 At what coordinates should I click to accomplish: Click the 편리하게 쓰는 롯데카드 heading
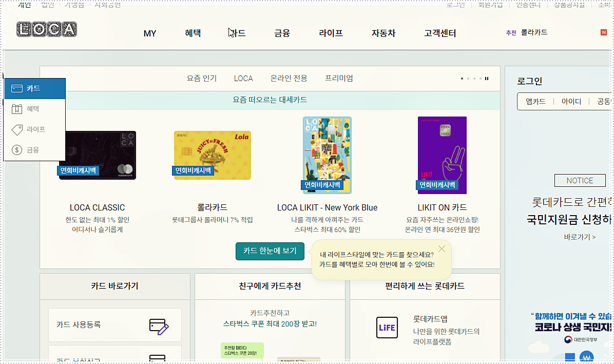point(425,286)
